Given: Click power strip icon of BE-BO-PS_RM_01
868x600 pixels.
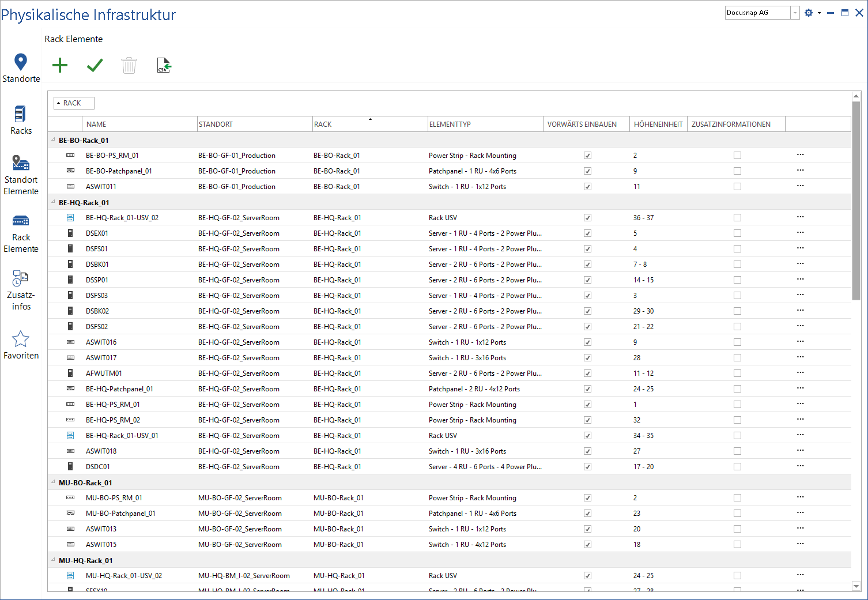Looking at the screenshot, I should [x=70, y=155].
